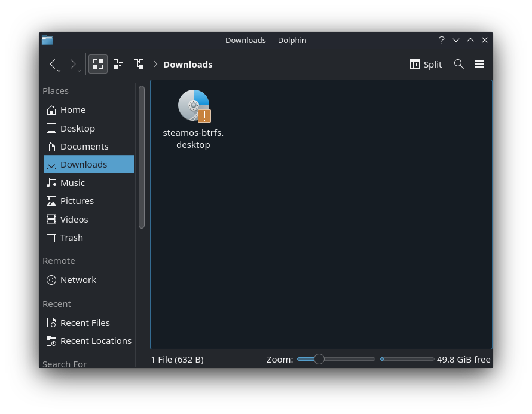The image size is (532, 414).
Task: Switch to Details tree view mode
Action: (139, 64)
